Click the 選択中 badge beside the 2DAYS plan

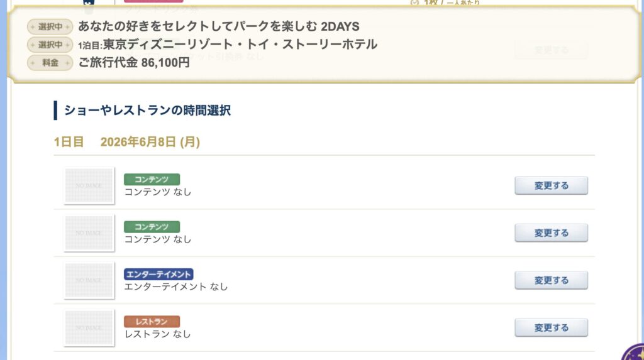(x=50, y=27)
